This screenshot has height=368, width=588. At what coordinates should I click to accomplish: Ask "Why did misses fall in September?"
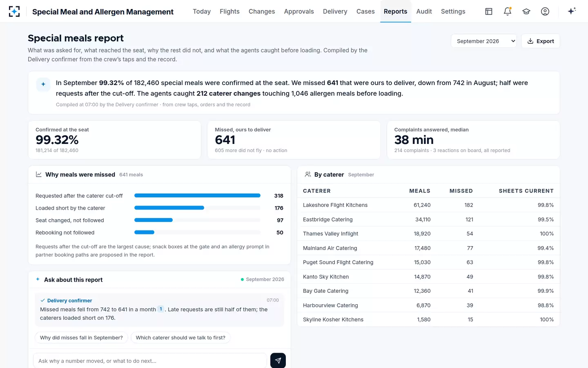pyautogui.click(x=81, y=338)
